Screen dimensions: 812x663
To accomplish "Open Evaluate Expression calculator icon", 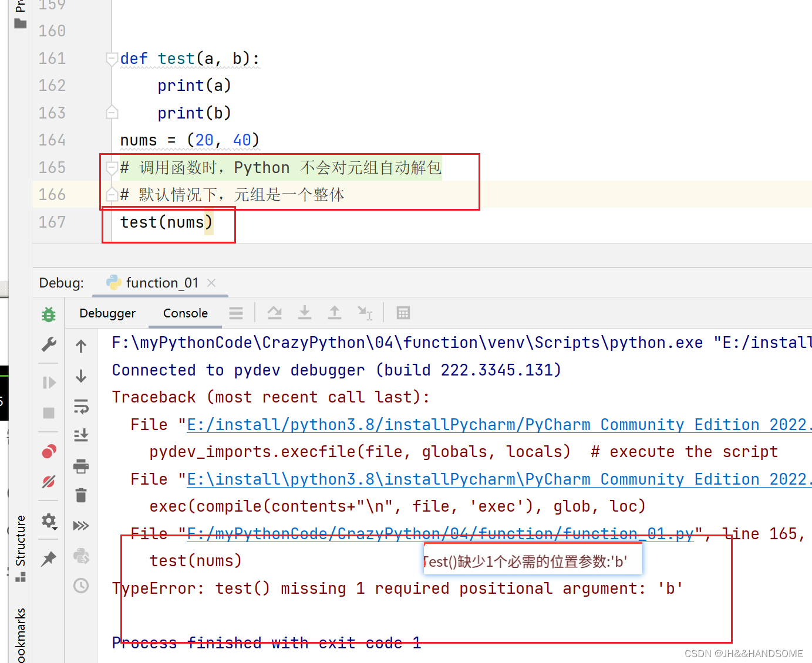I will coord(403,313).
